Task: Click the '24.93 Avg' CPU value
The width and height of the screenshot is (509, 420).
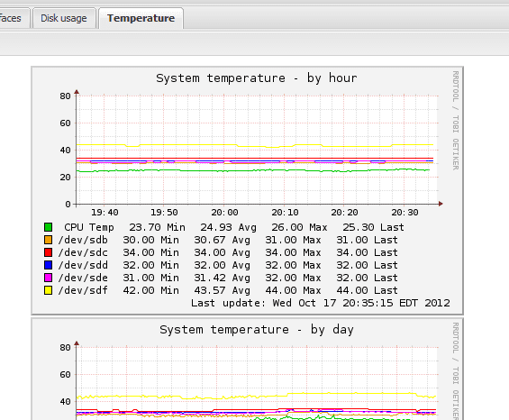Action: click(228, 227)
